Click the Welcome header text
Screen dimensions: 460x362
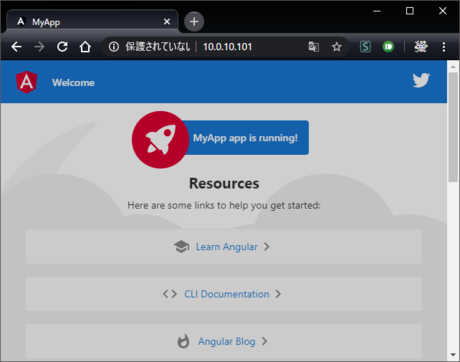point(73,83)
